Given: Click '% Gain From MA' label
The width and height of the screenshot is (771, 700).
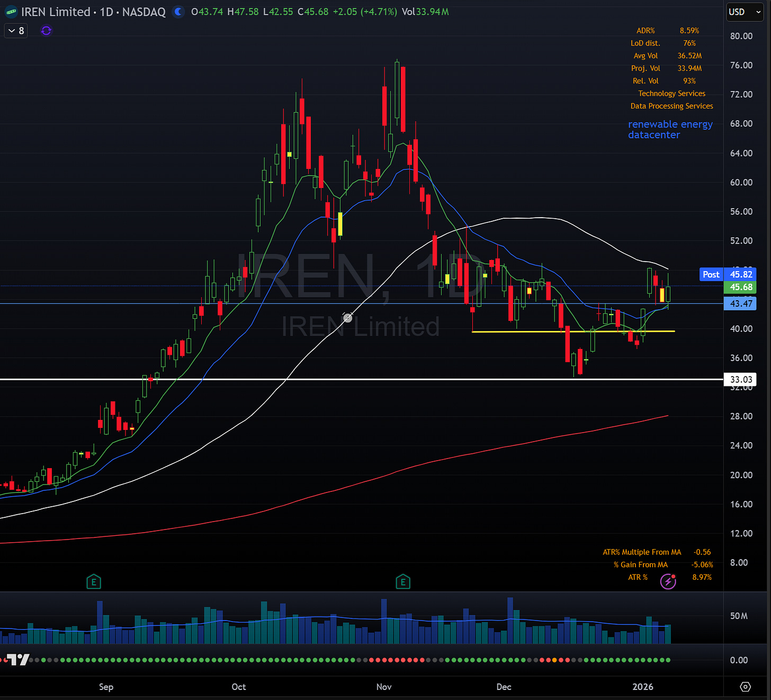Looking at the screenshot, I should pos(641,564).
